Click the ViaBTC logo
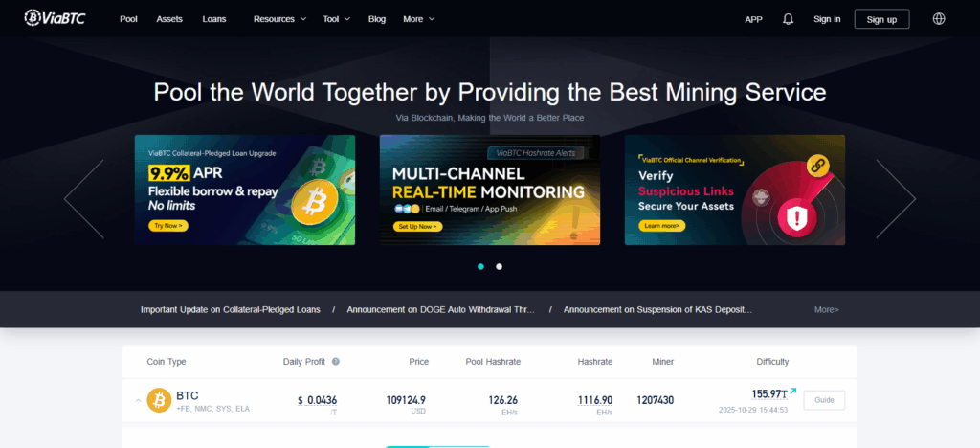This screenshot has width=980, height=448. coord(55,18)
